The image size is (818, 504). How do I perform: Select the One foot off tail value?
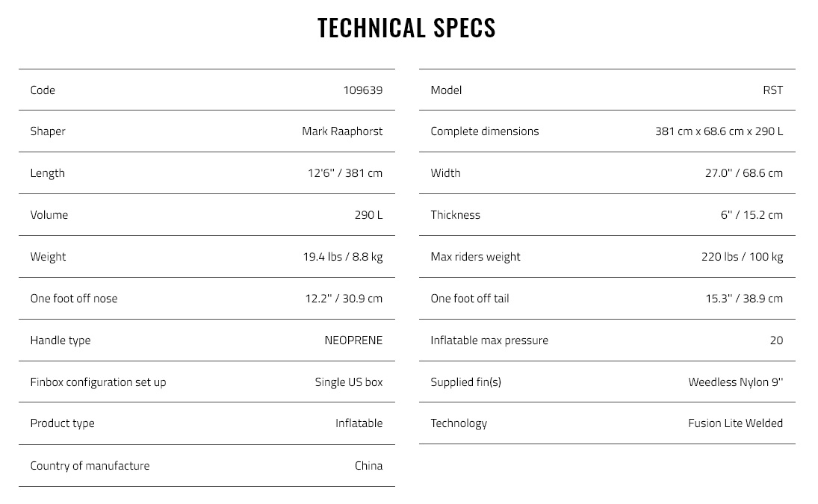coord(744,299)
